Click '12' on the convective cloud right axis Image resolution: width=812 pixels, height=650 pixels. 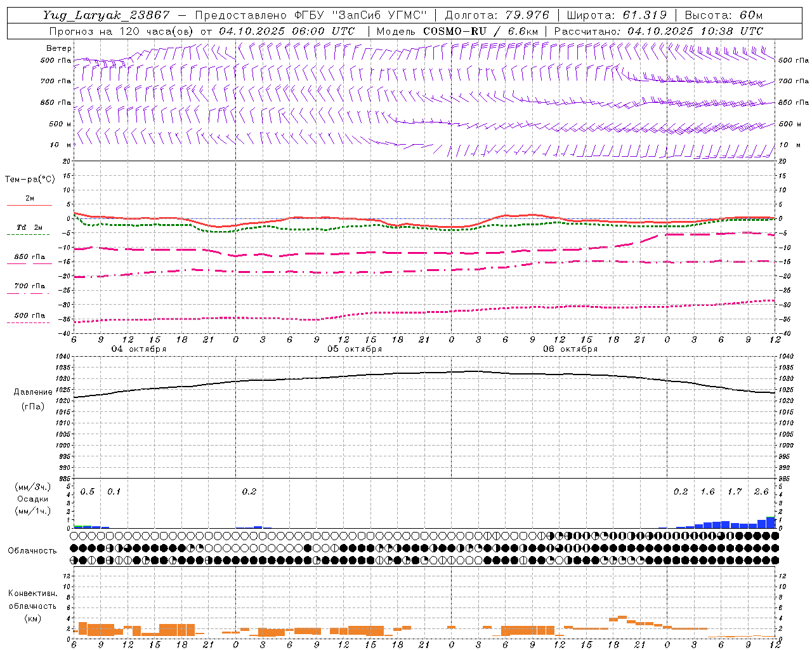point(783,576)
